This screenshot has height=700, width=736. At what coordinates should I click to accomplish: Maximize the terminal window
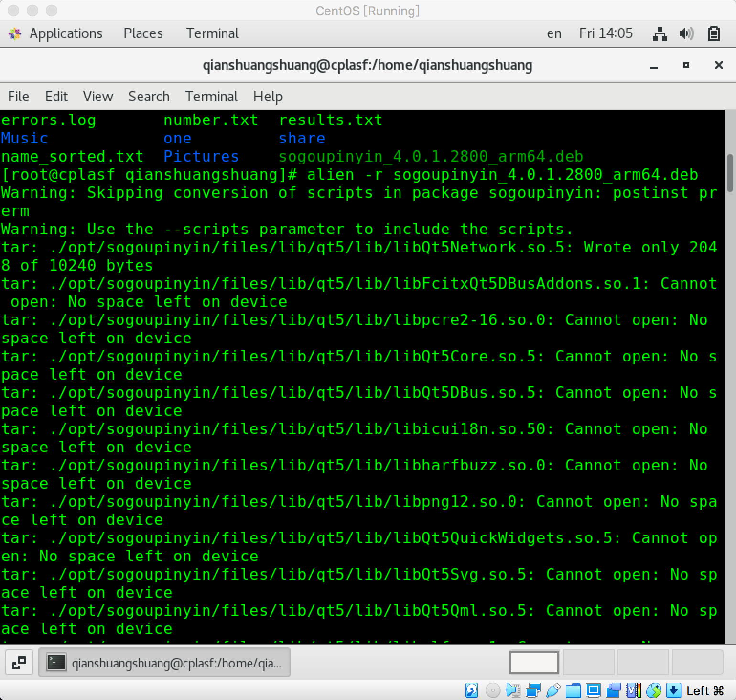click(x=686, y=66)
